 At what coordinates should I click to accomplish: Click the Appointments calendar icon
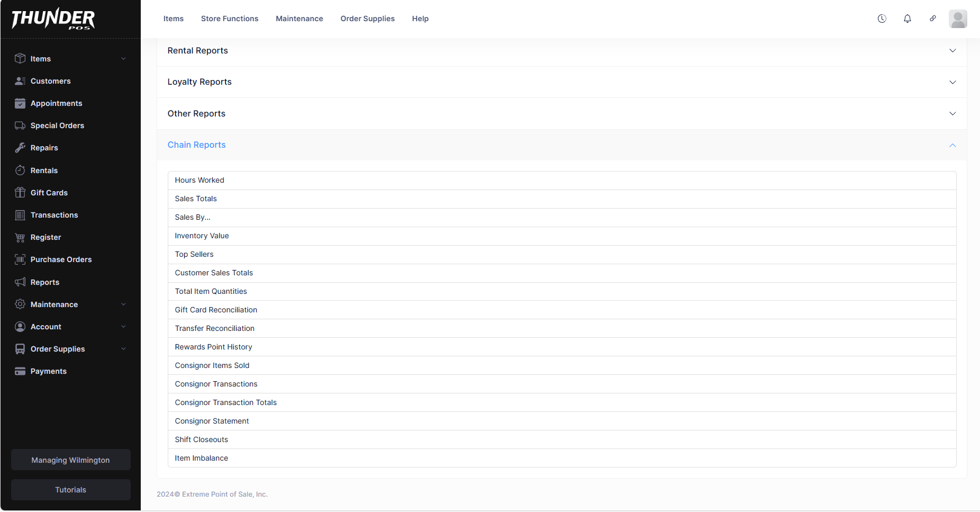pos(20,103)
